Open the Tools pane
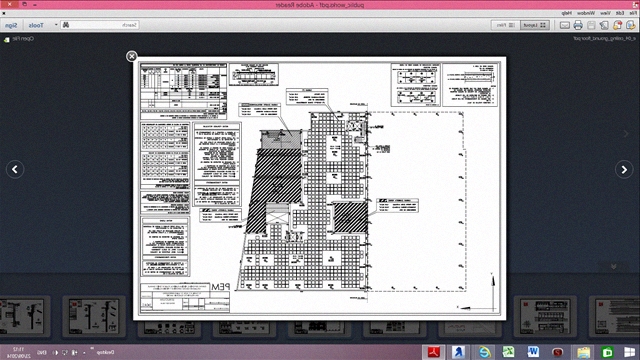Viewport: 640px width, 360px height. tap(36, 25)
